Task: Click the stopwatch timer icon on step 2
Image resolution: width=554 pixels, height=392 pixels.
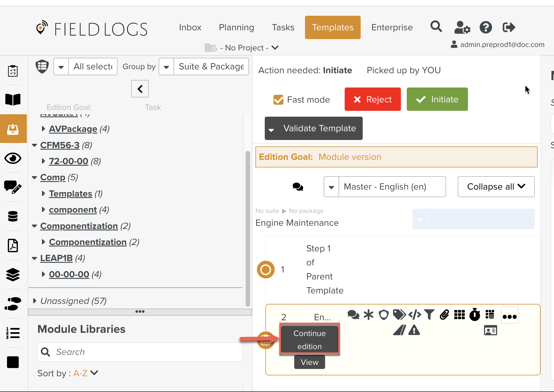Action: 475,315
